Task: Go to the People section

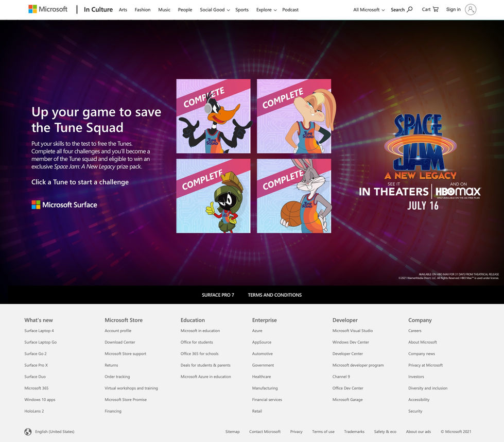Action: click(x=185, y=10)
